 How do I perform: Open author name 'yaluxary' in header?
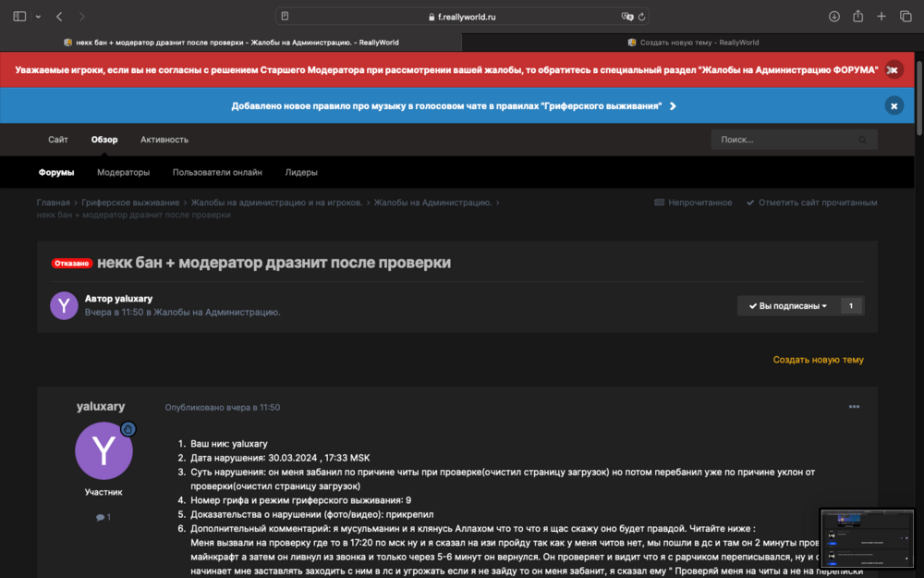[x=134, y=299]
